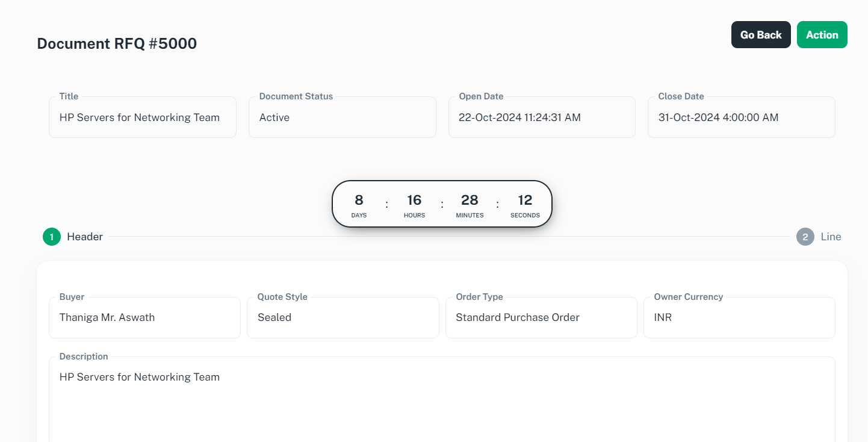Switch to the Header step label
This screenshot has height=442, width=868.
85,237
